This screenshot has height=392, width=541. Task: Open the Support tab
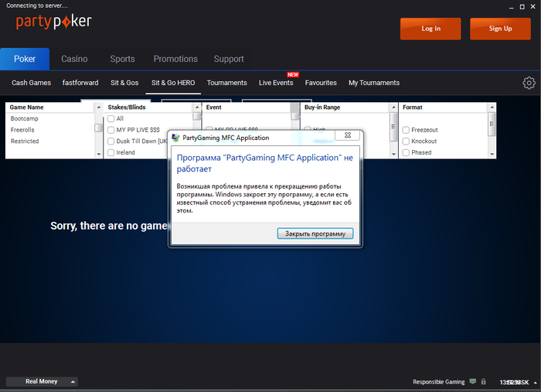pos(229,59)
